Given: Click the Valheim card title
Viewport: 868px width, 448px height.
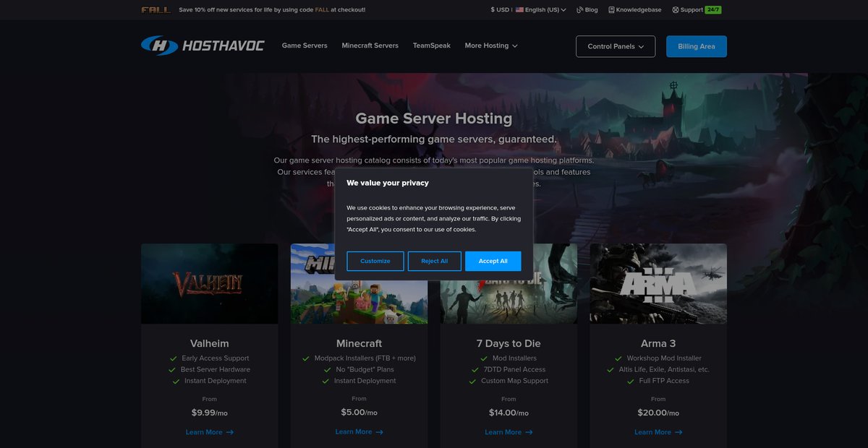Looking at the screenshot, I should (210, 343).
